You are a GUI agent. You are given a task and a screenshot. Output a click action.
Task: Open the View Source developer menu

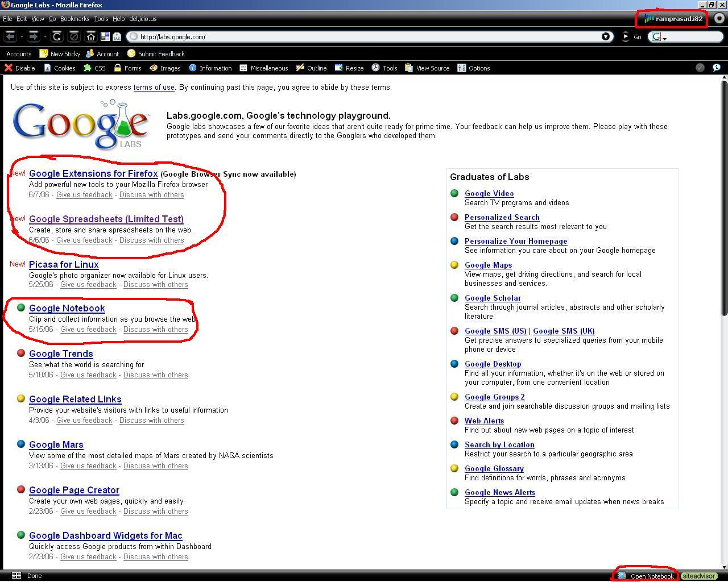click(x=427, y=68)
